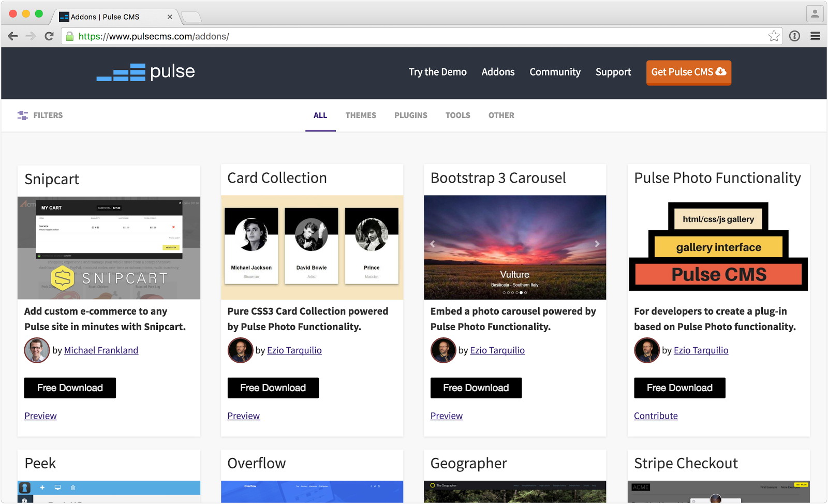828x504 pixels.
Task: Open the Chrome profile user icon
Action: click(815, 14)
